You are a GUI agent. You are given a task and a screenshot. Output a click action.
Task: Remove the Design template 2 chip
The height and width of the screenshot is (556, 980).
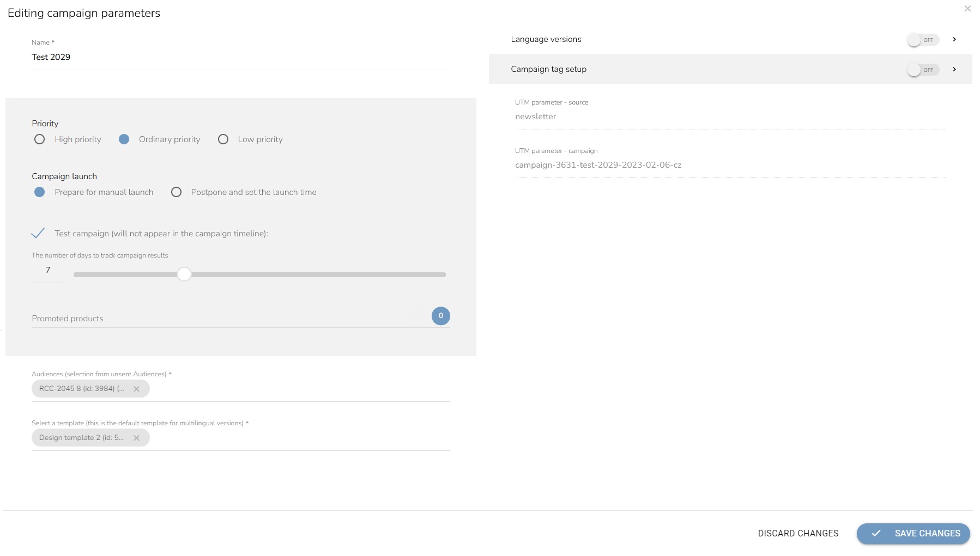(137, 438)
